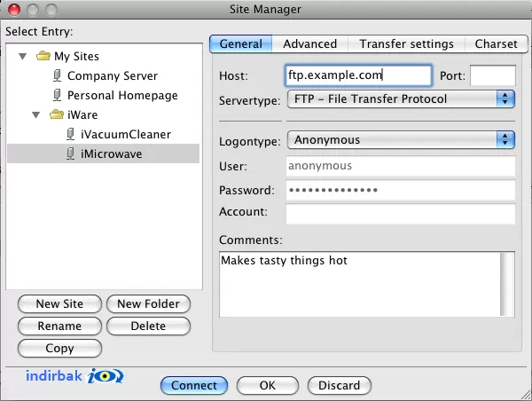This screenshot has width=532, height=401.
Task: Confirm with the OK button
Action: point(268,385)
